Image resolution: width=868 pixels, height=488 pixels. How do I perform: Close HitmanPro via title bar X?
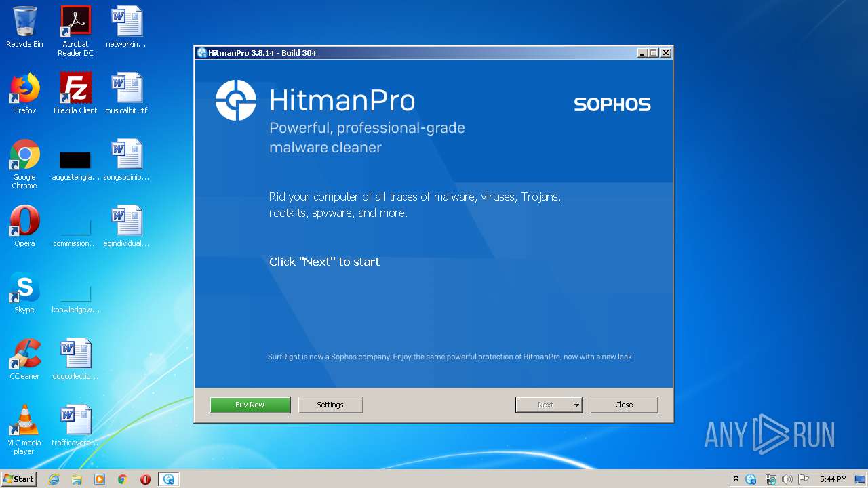tap(666, 53)
